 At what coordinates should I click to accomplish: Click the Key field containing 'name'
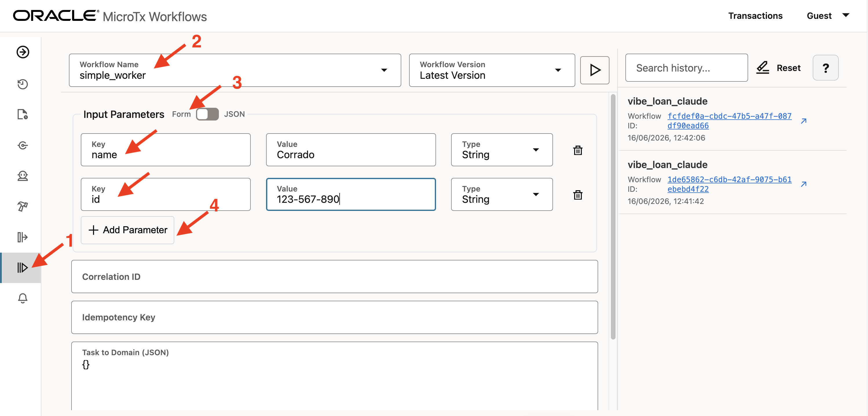coord(165,150)
